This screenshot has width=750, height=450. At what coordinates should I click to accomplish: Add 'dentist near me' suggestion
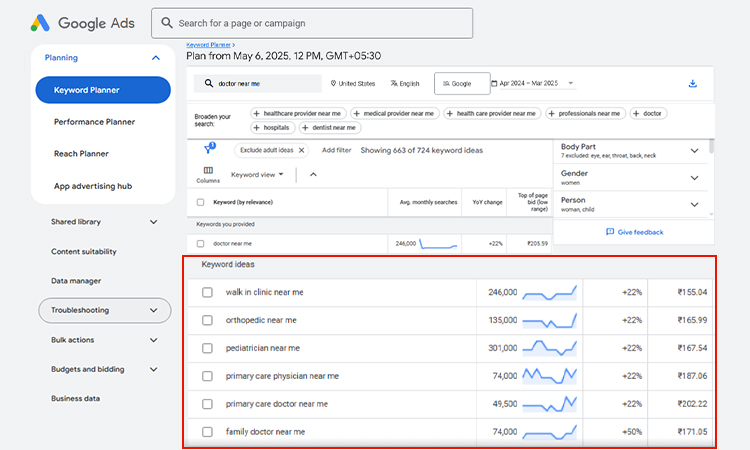pos(330,128)
